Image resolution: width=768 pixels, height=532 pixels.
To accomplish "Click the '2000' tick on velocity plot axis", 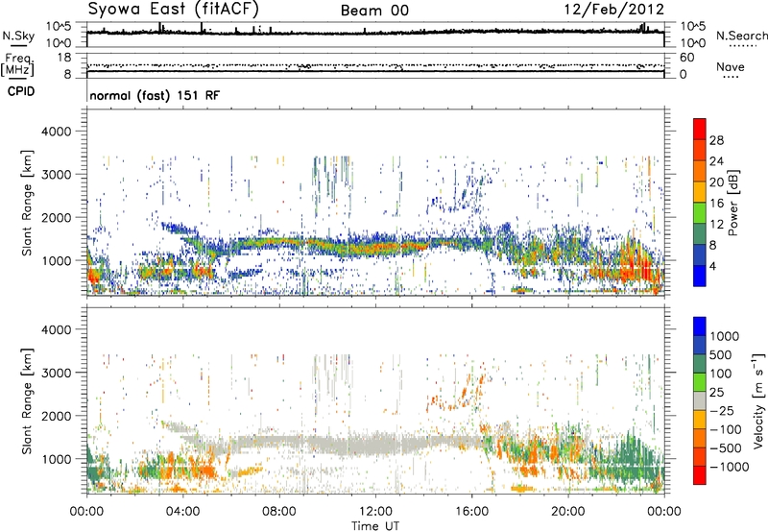I will coord(59,416).
